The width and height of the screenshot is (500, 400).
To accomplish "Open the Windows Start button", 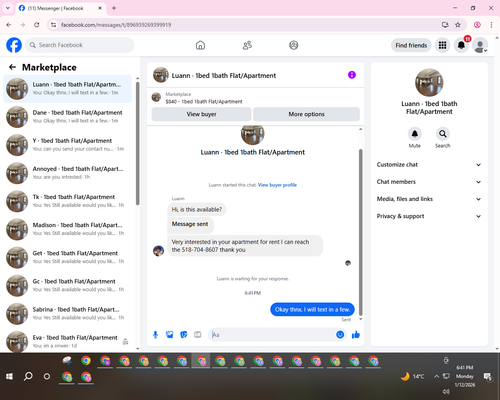I will [9, 376].
